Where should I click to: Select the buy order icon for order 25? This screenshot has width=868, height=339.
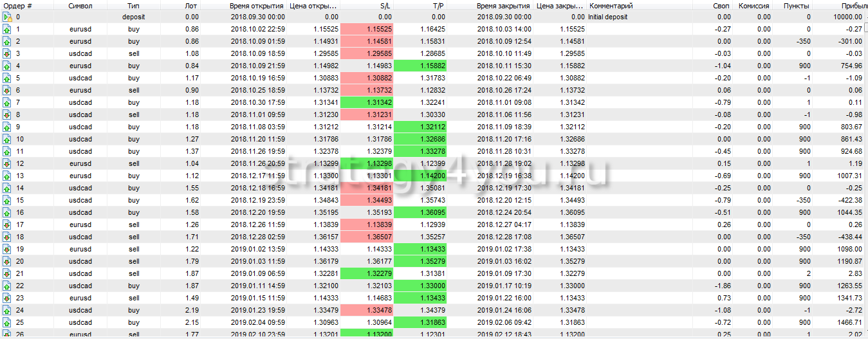click(x=7, y=322)
